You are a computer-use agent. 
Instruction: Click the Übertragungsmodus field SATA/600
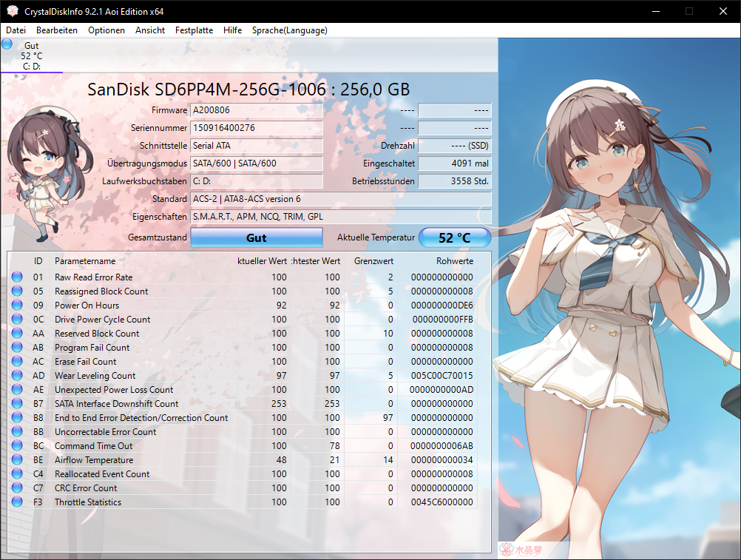coord(257,163)
